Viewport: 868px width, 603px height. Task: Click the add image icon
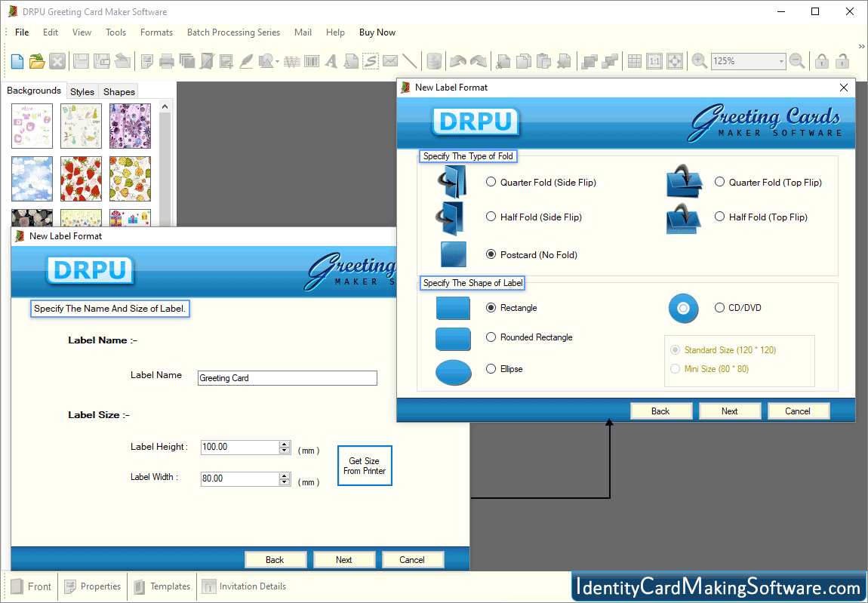pos(226,61)
